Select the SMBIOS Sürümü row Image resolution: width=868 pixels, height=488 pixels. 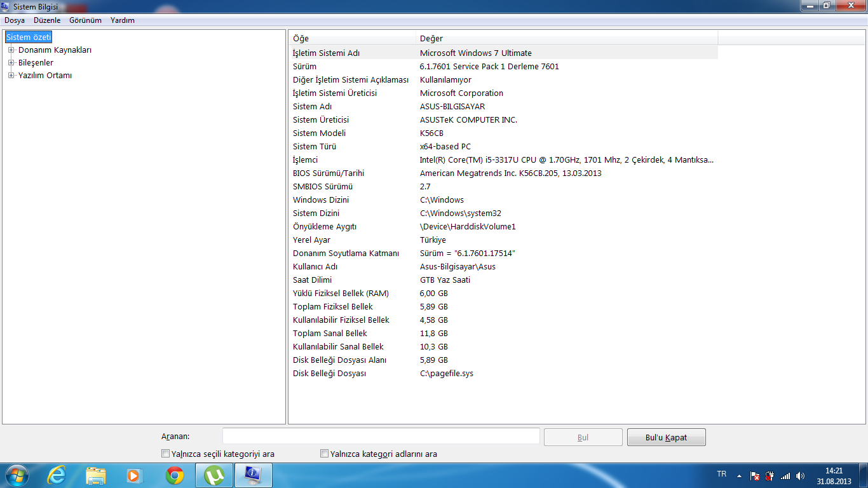point(504,186)
